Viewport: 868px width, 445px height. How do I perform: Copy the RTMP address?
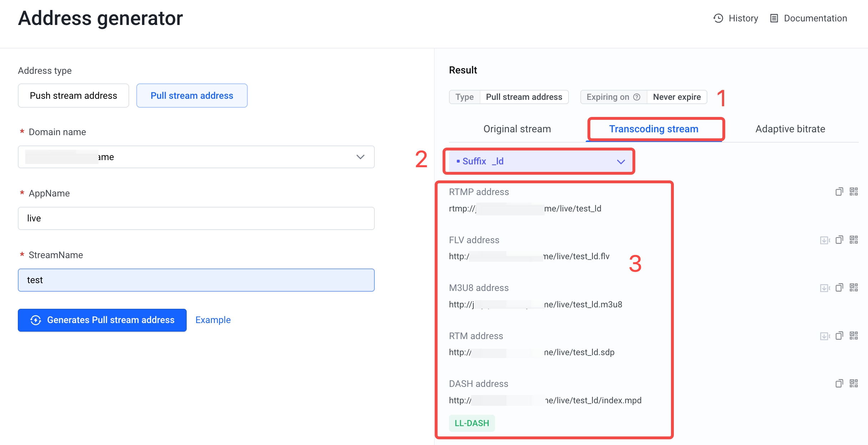click(x=839, y=192)
